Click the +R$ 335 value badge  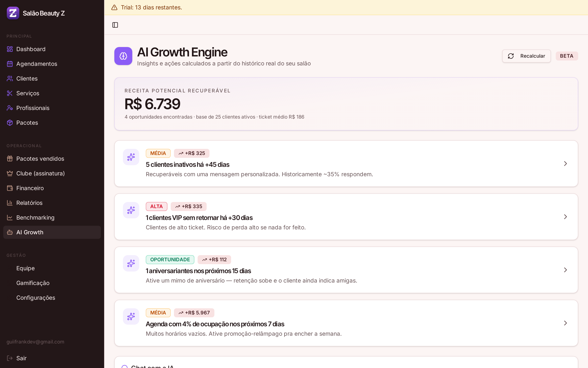pos(189,206)
